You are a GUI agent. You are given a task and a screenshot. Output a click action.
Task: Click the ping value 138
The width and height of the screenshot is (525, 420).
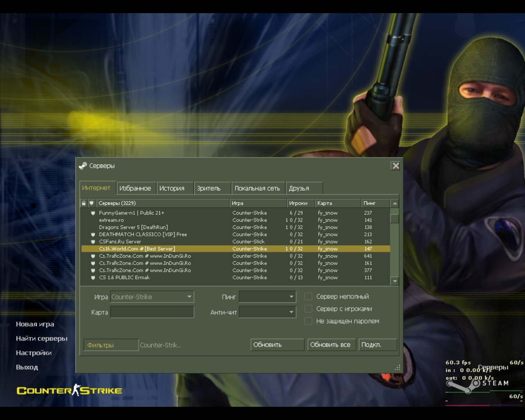pos(368,227)
